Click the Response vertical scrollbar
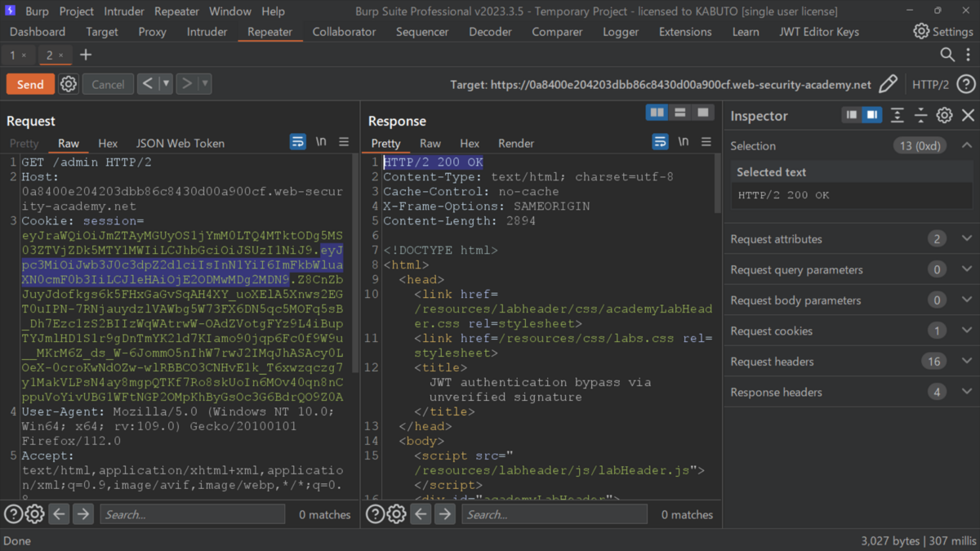The height and width of the screenshot is (551, 980). coord(717,184)
